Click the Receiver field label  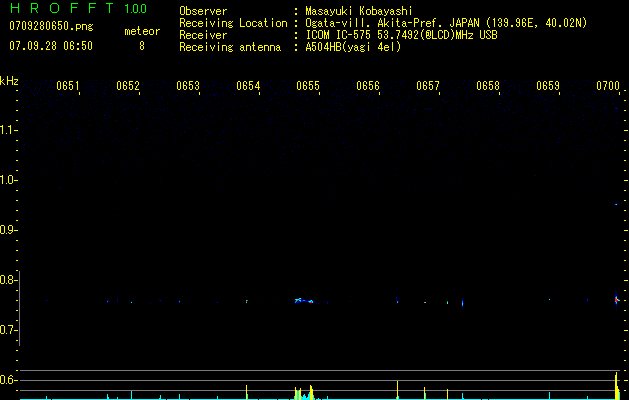point(203,35)
